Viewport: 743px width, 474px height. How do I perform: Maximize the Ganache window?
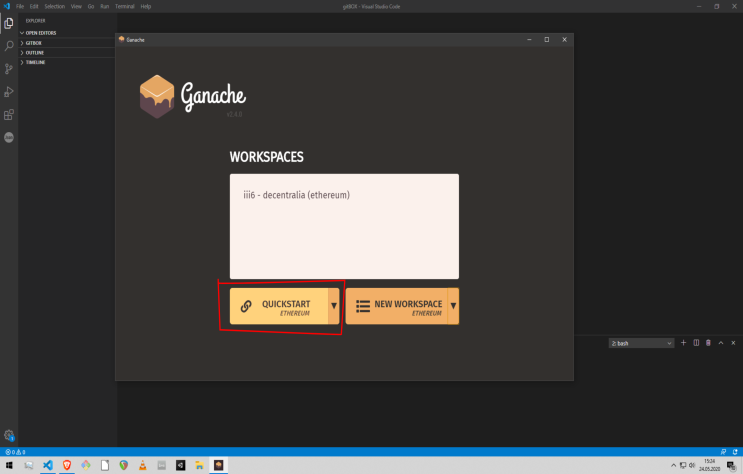click(x=547, y=40)
